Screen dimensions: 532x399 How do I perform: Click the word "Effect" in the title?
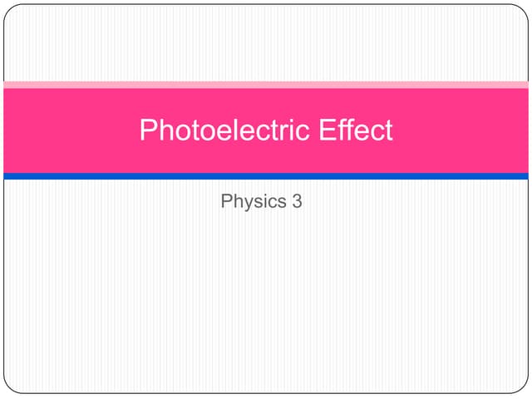click(356, 130)
